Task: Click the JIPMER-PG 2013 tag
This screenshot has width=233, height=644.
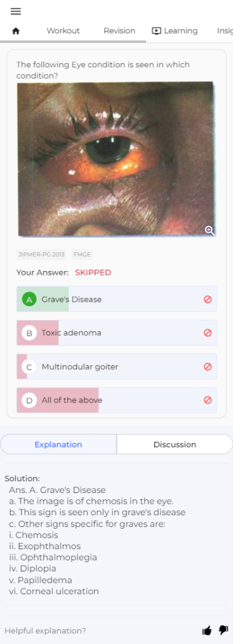Action: [41, 255]
